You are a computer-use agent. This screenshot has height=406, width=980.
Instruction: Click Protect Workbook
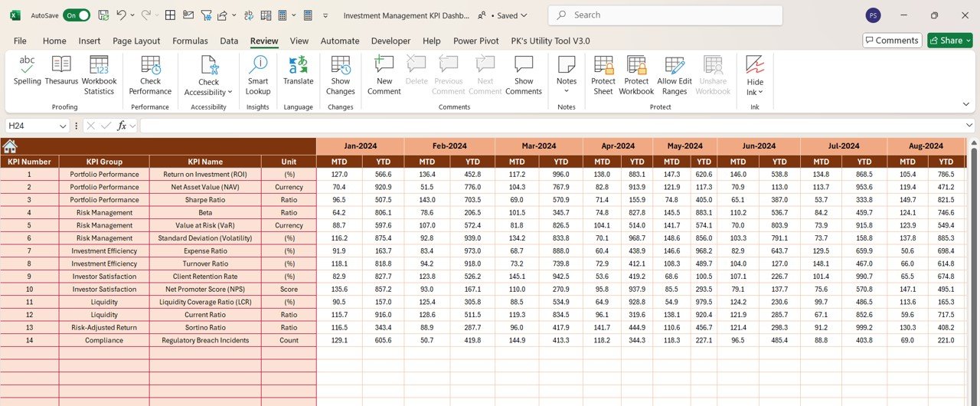point(636,76)
